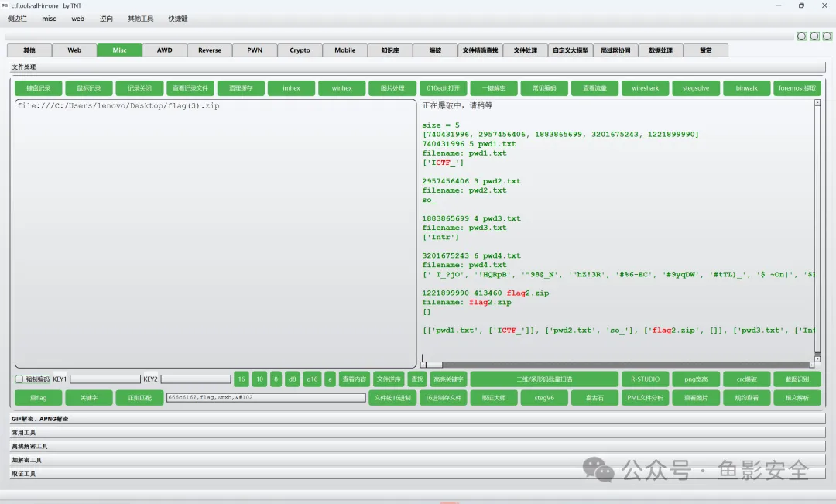836x504 pixels.
Task: Click the output pane horizontal scrollbar
Action: [x=618, y=365]
